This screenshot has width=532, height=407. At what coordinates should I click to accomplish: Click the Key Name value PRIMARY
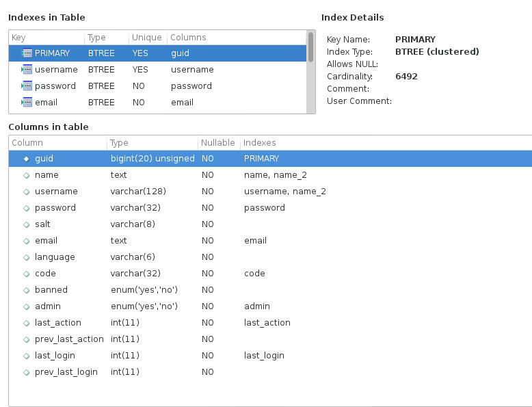pos(415,40)
